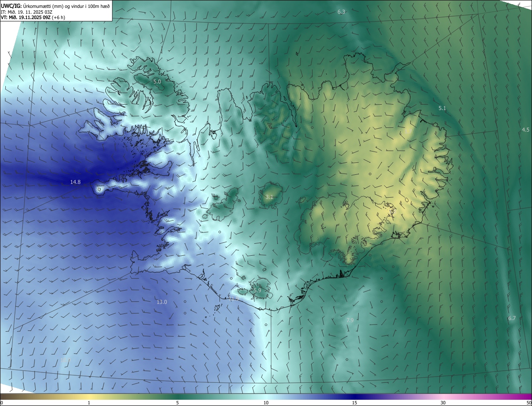Click the colorbar tick label '15'
532x406 pixels.
355,403
